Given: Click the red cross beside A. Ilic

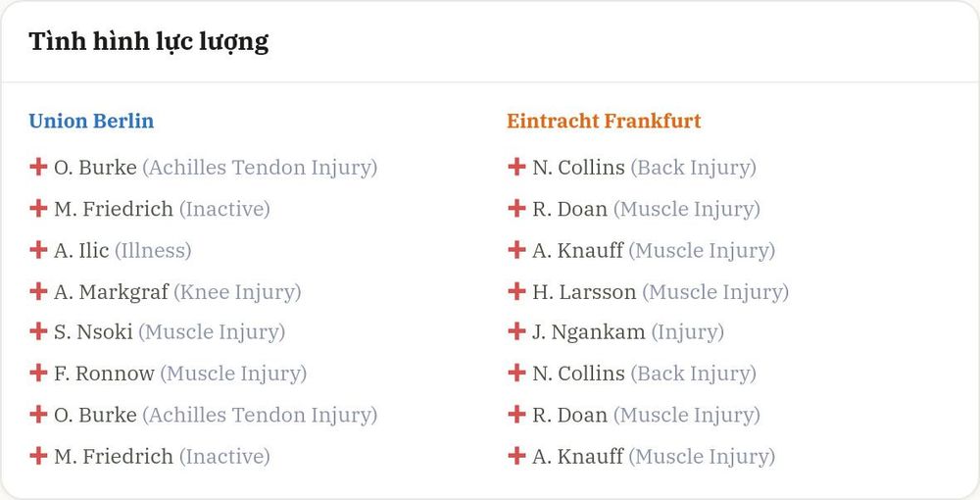Looking at the screenshot, I should [x=38, y=249].
